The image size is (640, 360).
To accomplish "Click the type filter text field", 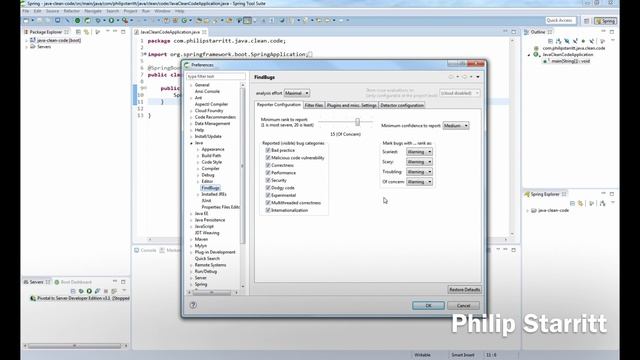I will tap(216, 76).
